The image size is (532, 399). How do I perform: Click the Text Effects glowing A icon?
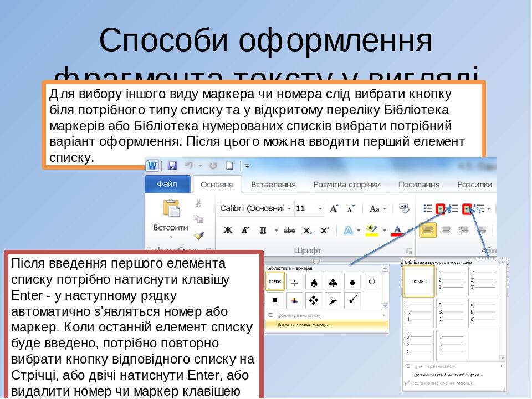(349, 231)
